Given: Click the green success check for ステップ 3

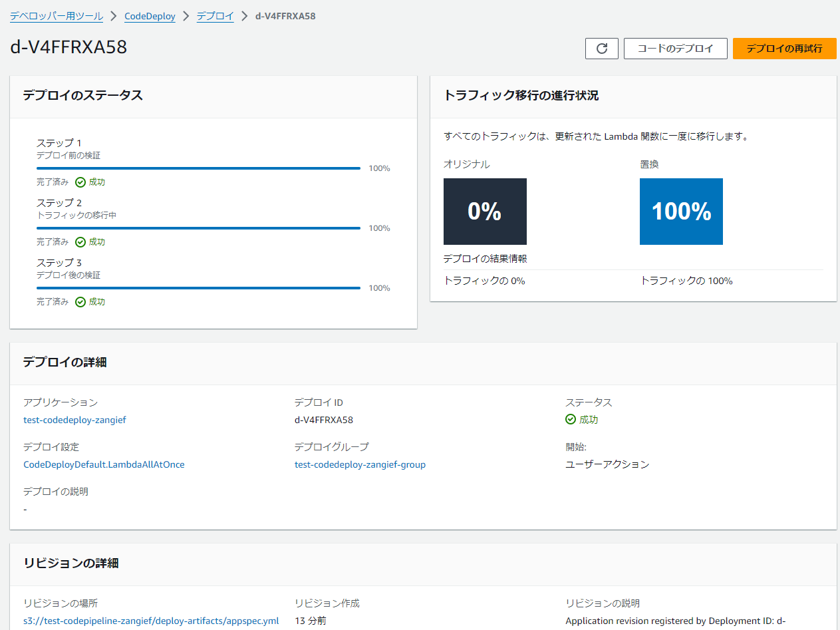Looking at the screenshot, I should 81,301.
